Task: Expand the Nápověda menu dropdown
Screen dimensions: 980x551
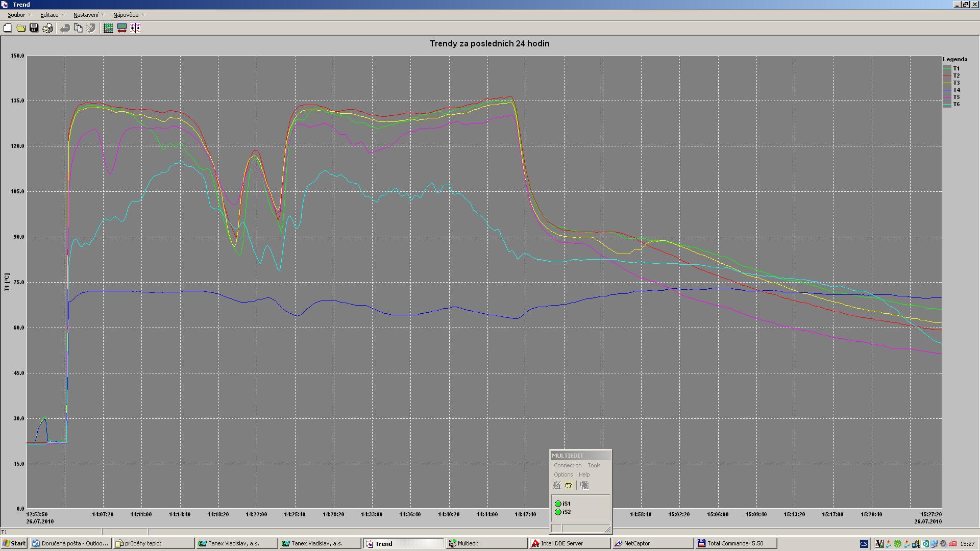Action: tap(126, 15)
